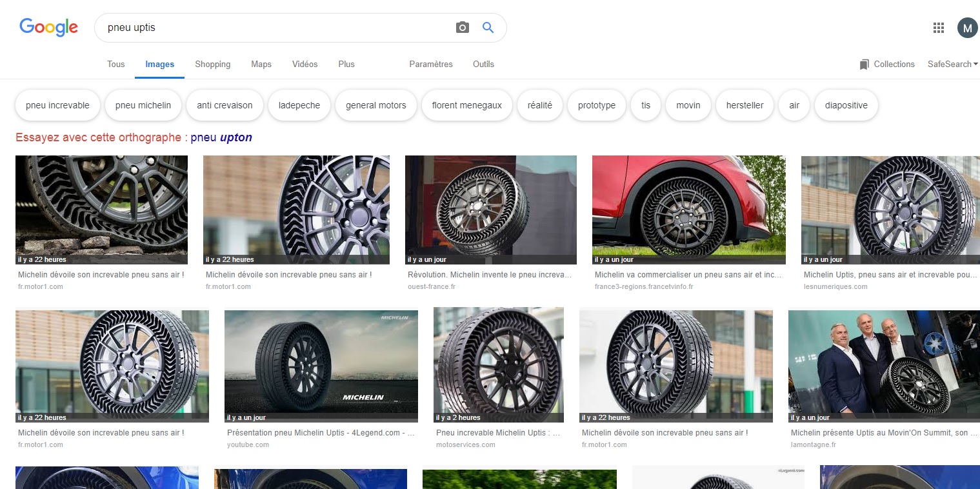This screenshot has width=980, height=489.
Task: Click the réalité filter chip
Action: (540, 105)
